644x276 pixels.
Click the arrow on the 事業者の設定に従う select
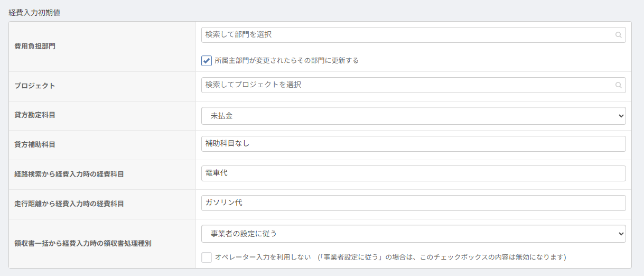click(x=620, y=233)
